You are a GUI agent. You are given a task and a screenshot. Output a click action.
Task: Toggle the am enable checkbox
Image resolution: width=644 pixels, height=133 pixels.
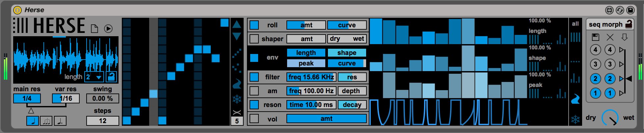click(254, 91)
